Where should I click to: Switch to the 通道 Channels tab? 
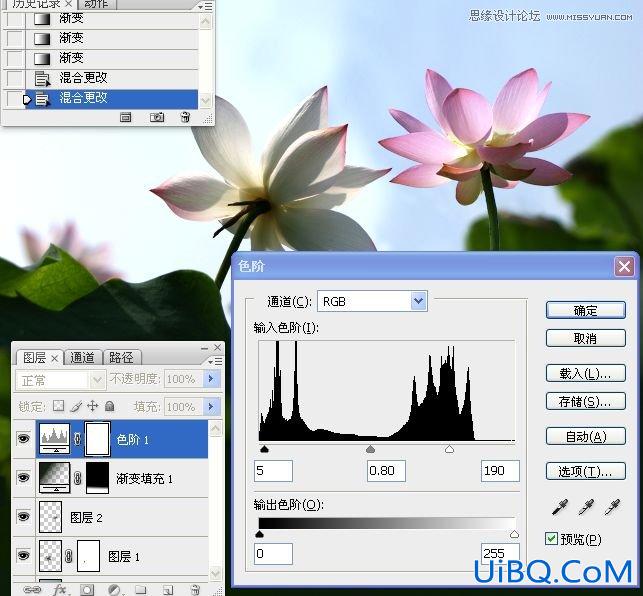(x=82, y=358)
